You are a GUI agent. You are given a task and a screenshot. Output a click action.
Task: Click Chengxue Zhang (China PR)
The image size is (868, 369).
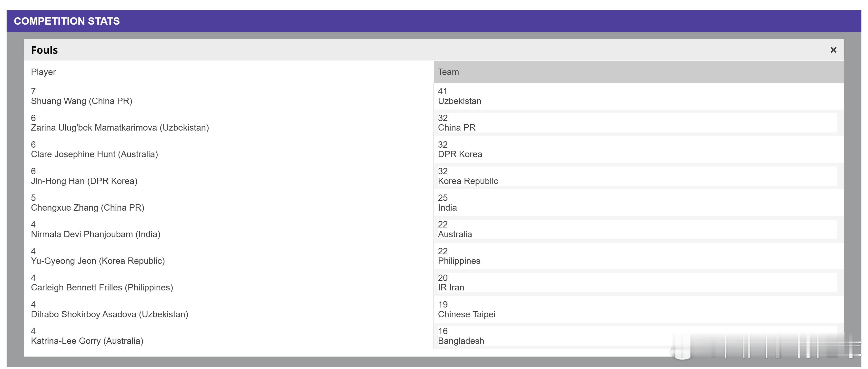click(x=88, y=208)
